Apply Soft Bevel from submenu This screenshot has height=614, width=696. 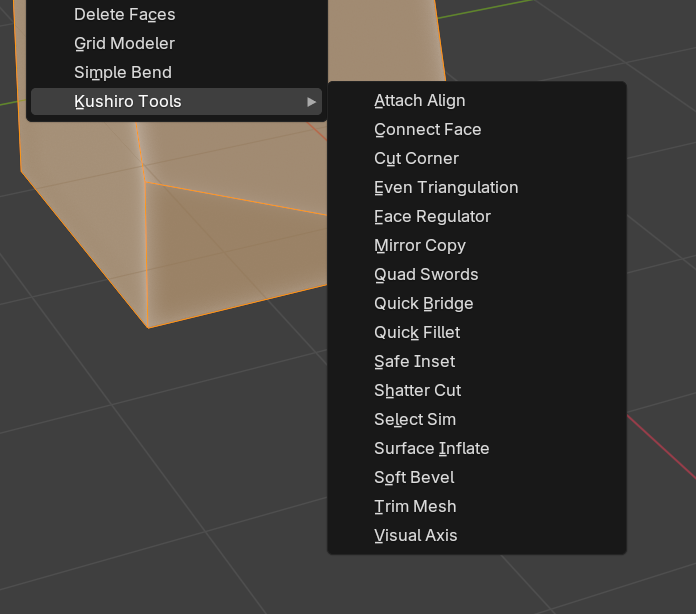[x=477, y=478]
